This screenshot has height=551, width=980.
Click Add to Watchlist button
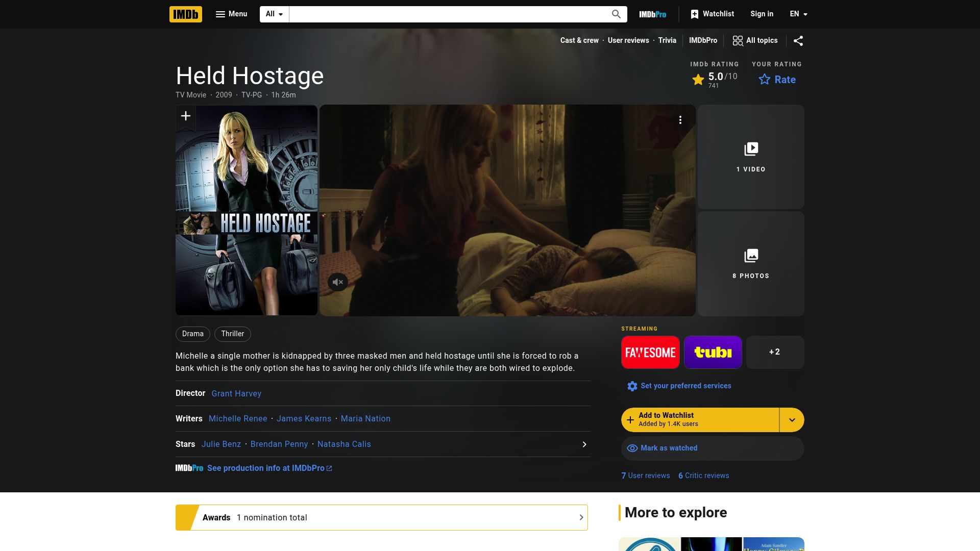pyautogui.click(x=700, y=420)
